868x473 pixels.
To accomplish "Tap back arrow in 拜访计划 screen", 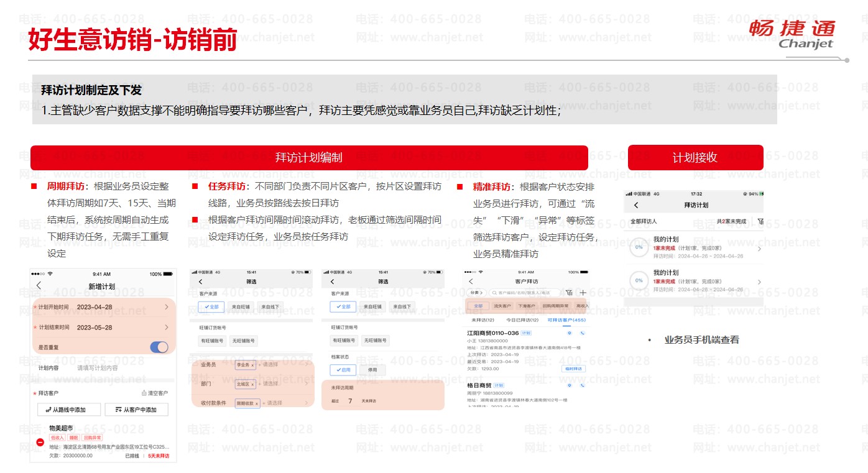I will click(x=635, y=205).
